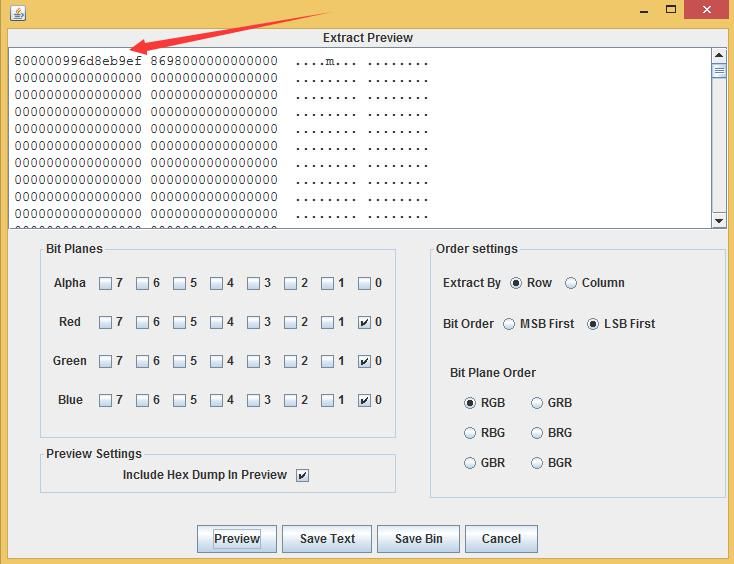
Task: Check Red bit plane 6
Action: click(142, 322)
